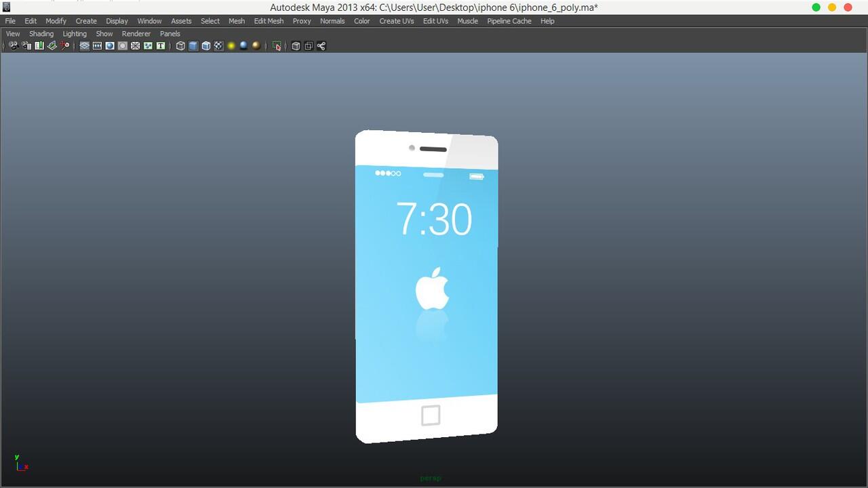Toggle the Resolution Gate overlay
This screenshot has width=868, height=488.
tap(110, 46)
